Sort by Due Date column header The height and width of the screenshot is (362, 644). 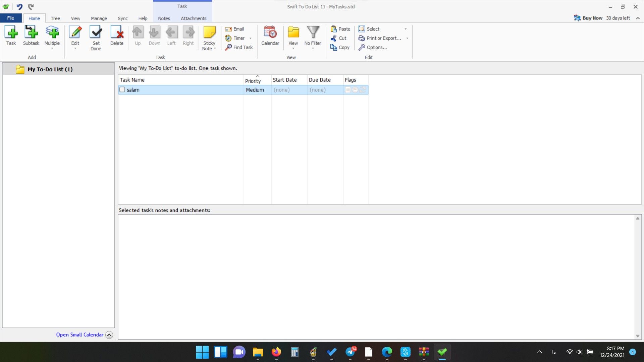coord(325,80)
